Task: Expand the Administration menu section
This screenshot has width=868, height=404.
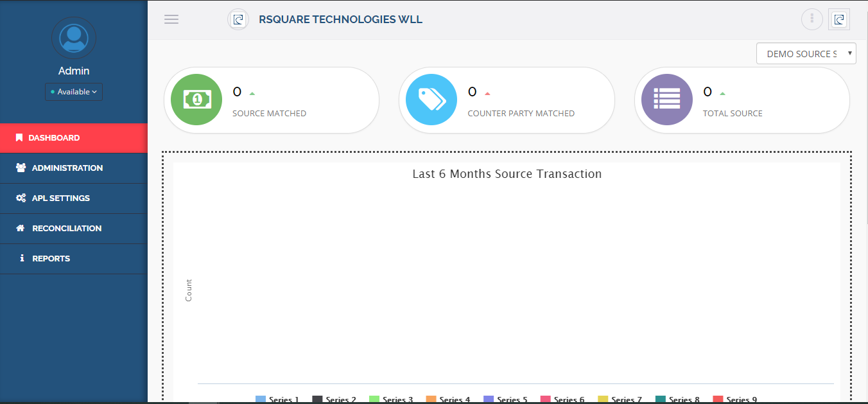Action: click(67, 168)
